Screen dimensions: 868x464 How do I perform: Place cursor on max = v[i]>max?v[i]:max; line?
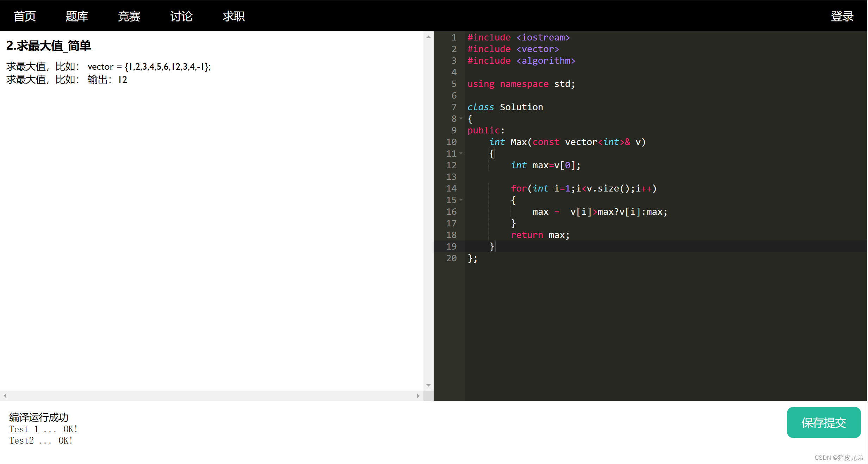[600, 212]
